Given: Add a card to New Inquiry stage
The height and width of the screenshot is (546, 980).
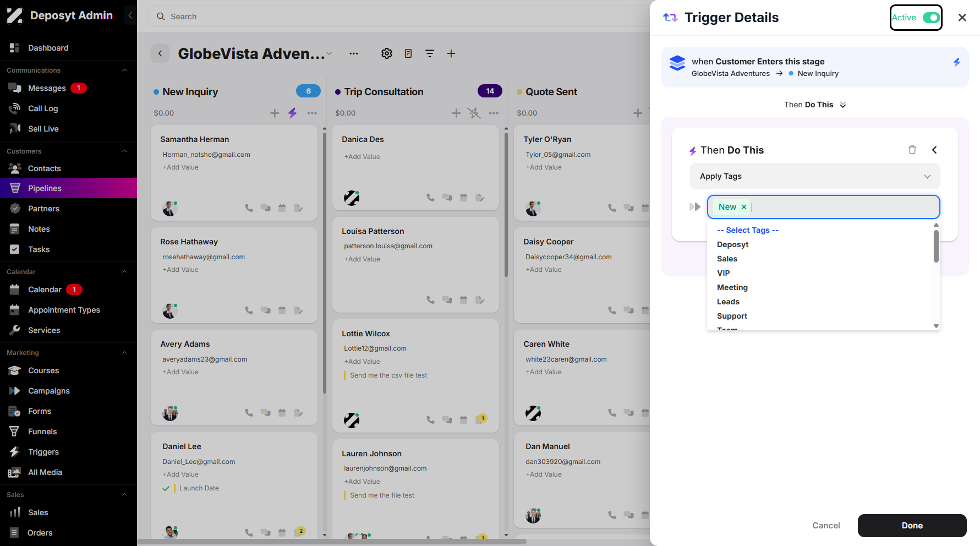Looking at the screenshot, I should [275, 113].
